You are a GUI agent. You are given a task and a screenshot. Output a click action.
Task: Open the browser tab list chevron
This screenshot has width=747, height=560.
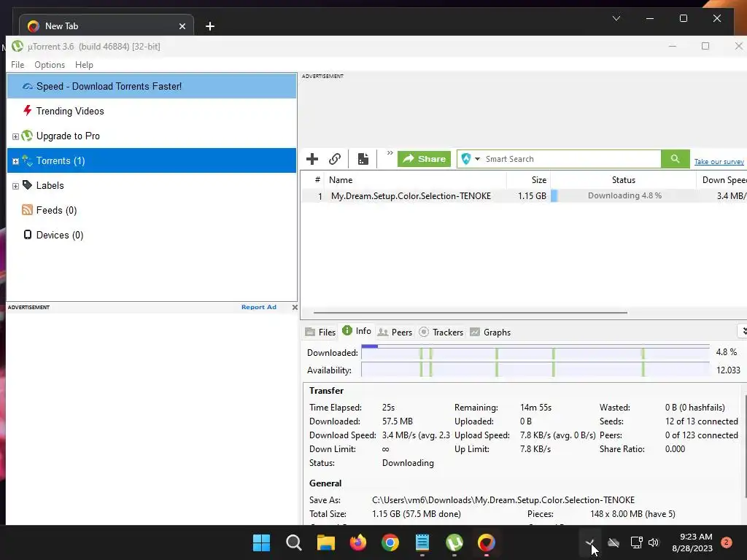[616, 18]
